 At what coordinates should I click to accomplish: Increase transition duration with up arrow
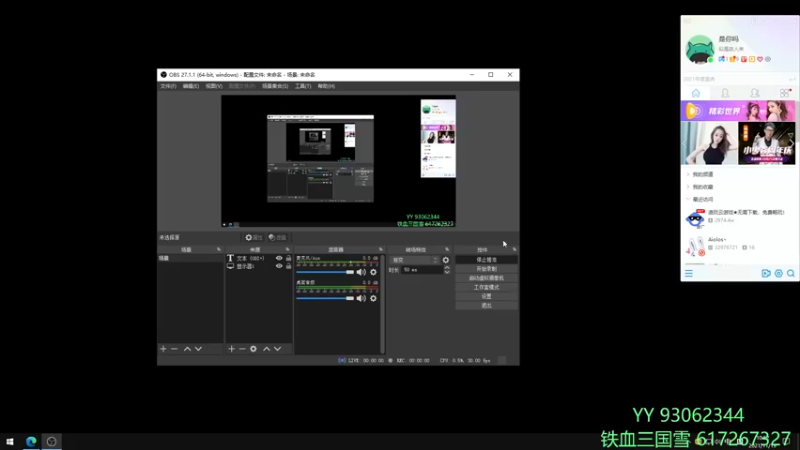click(447, 267)
